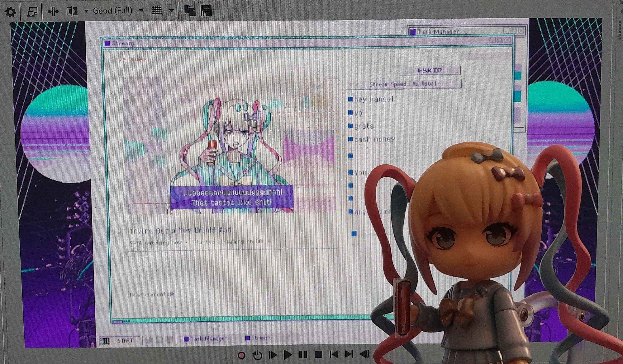The width and height of the screenshot is (623, 364).
Task: Jump to end with the skip-next button
Action: 349,354
